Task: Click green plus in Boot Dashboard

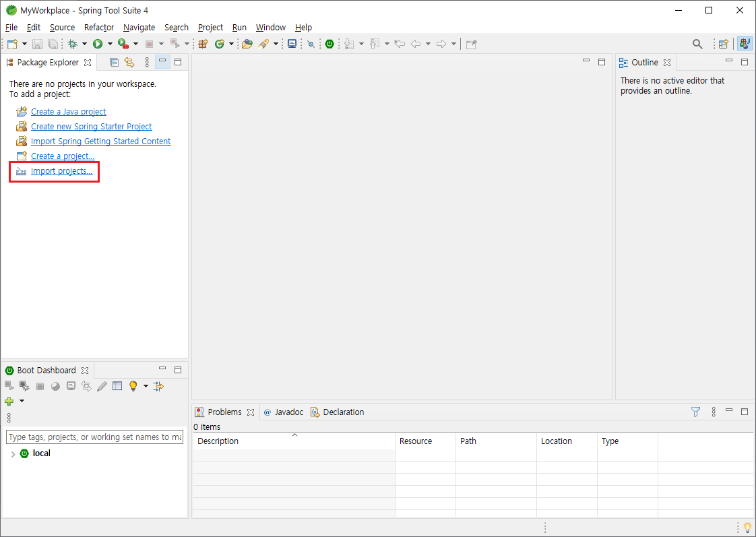Action: [x=9, y=401]
